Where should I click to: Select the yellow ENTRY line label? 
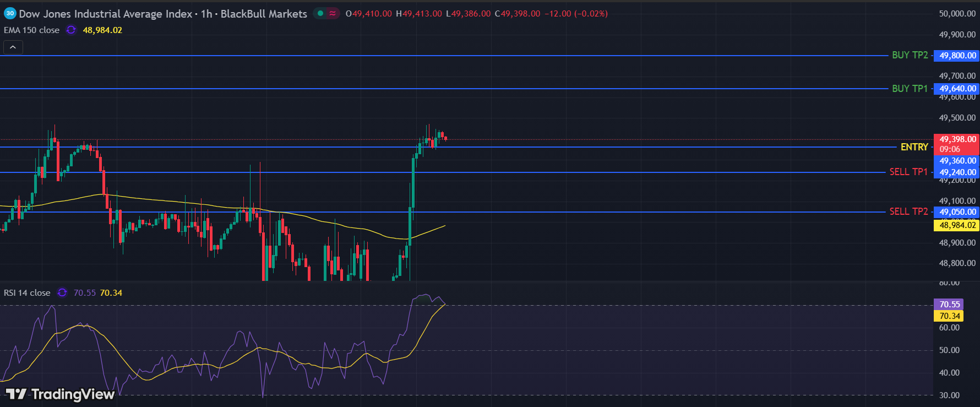click(914, 147)
